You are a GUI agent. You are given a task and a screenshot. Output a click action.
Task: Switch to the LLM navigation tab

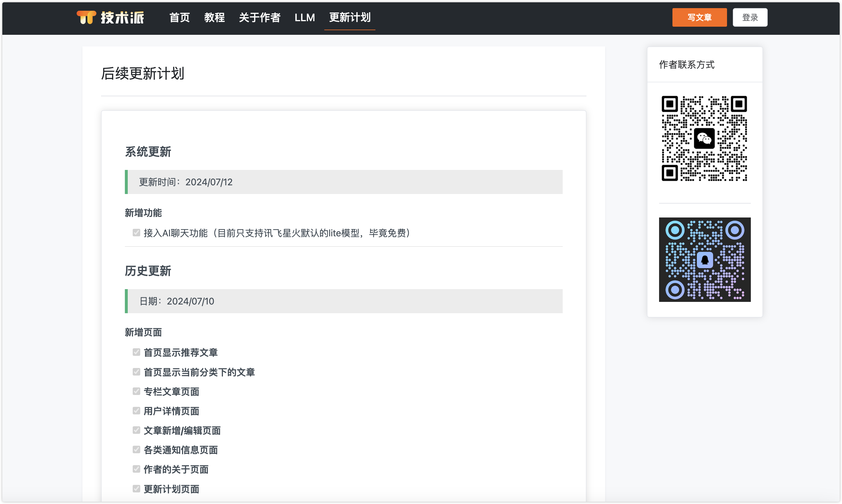point(305,17)
